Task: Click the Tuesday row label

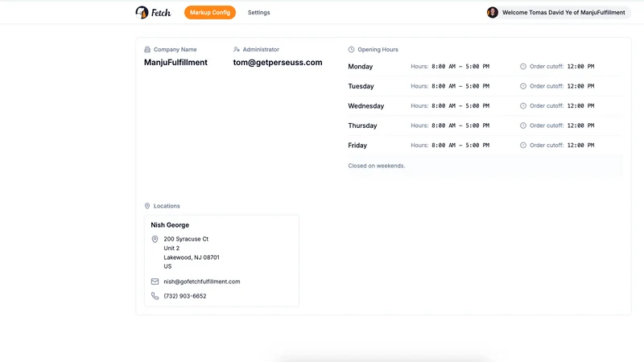Action: tap(361, 86)
